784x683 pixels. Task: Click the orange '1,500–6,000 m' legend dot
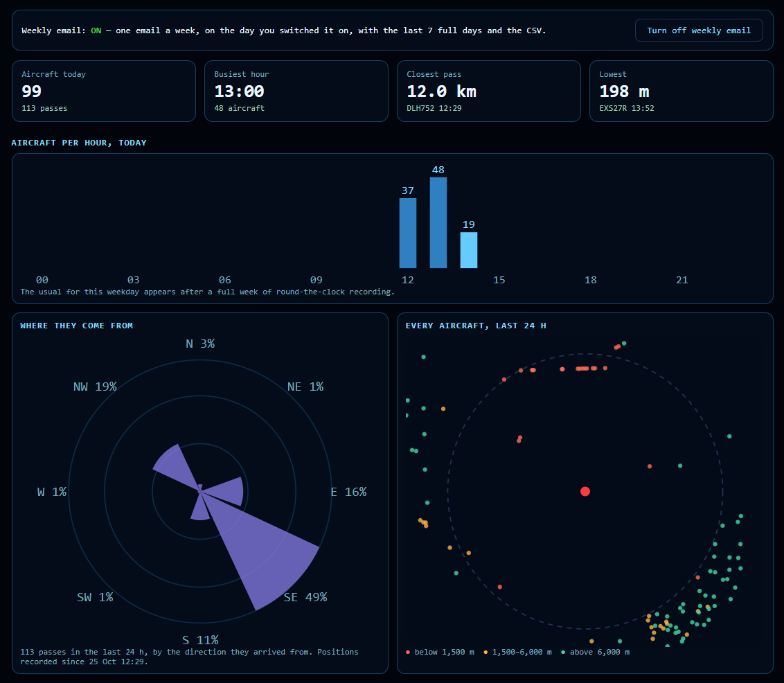click(x=485, y=652)
